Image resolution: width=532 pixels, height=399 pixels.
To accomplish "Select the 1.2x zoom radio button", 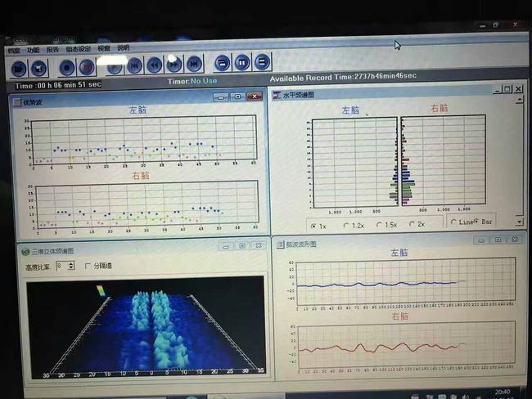I will click(x=345, y=225).
